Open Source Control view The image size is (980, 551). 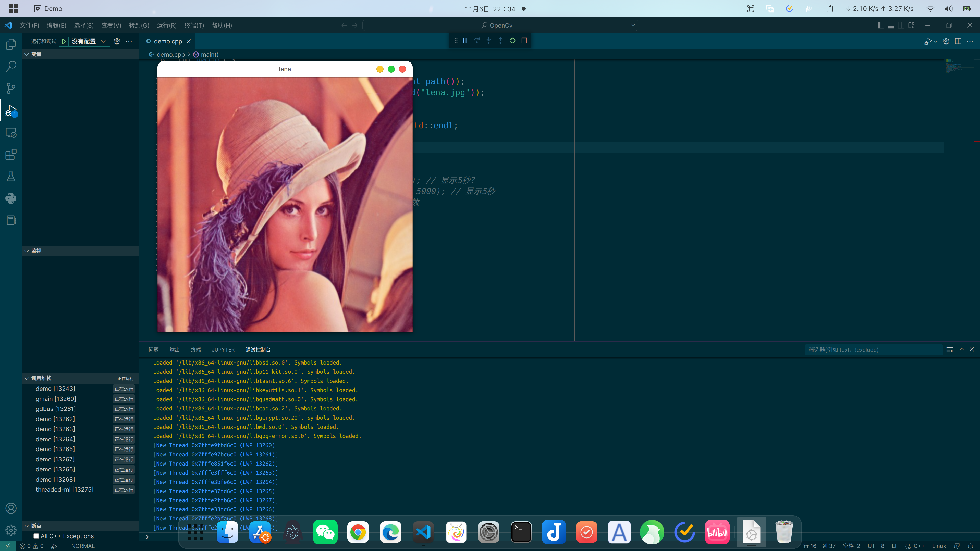coord(11,88)
